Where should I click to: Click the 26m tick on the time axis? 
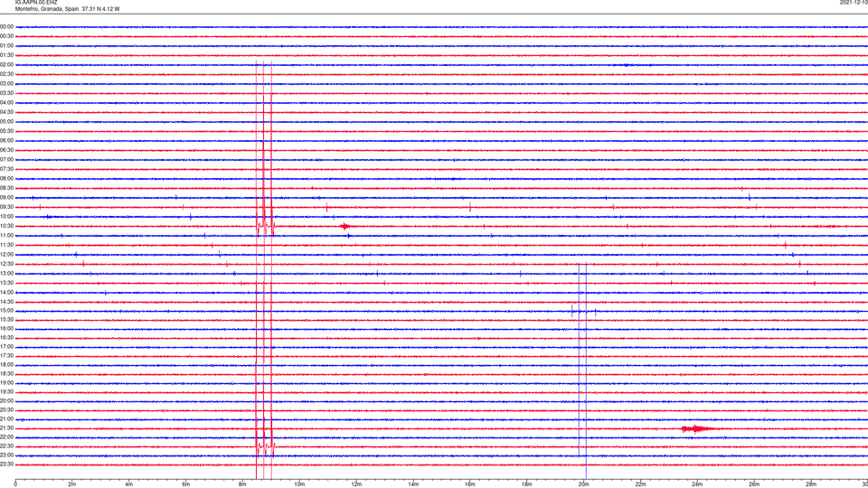754,484
